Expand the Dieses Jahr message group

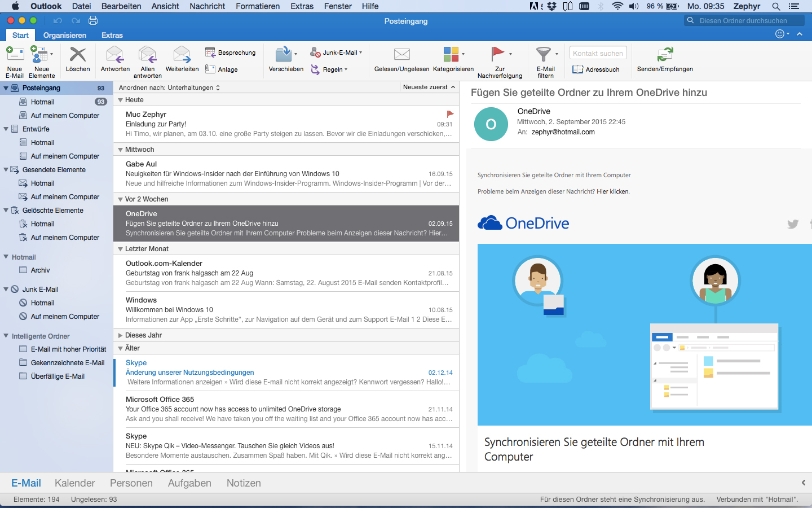121,335
